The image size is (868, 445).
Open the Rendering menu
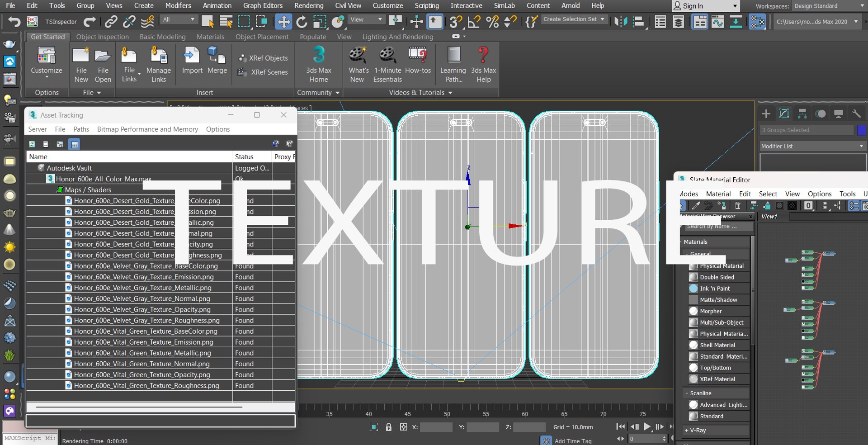click(x=309, y=5)
